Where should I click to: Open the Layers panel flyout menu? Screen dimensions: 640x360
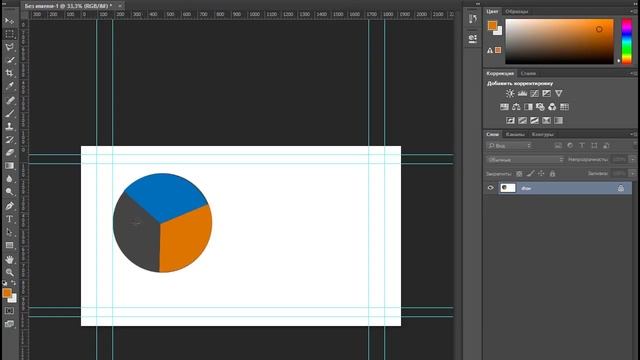point(633,134)
